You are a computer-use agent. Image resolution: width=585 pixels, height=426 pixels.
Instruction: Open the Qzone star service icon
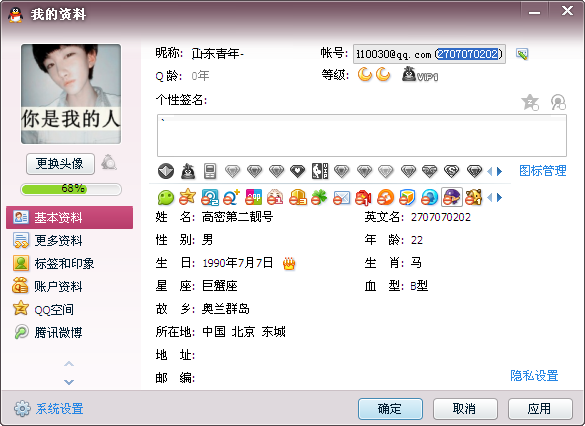pos(187,197)
